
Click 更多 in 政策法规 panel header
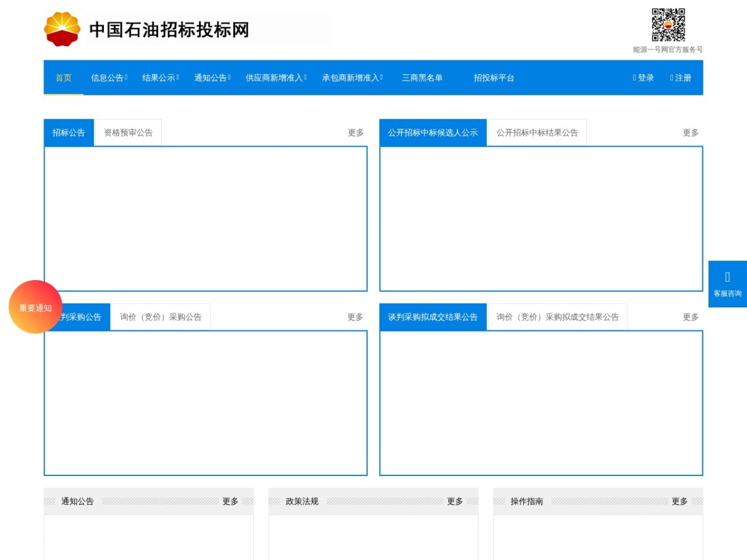[455, 501]
